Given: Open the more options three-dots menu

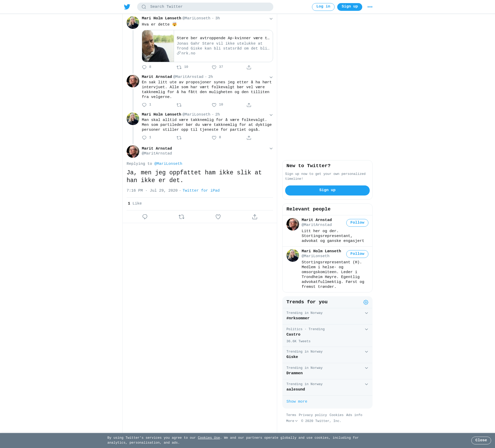Looking at the screenshot, I should (x=370, y=7).
